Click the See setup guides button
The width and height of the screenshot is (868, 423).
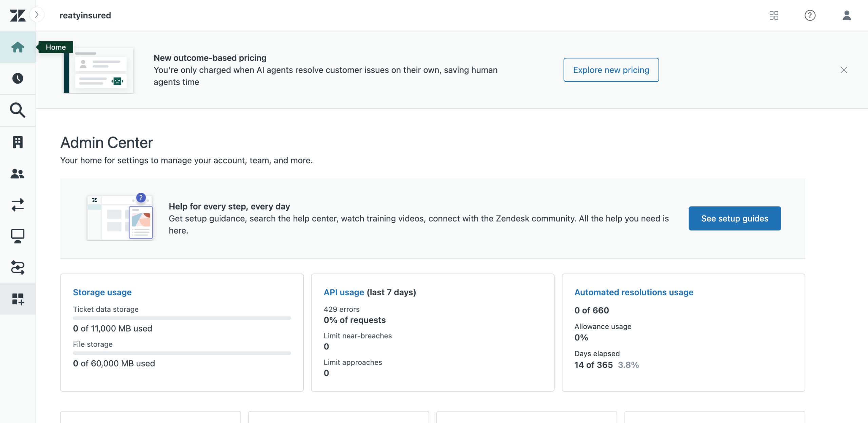734,219
